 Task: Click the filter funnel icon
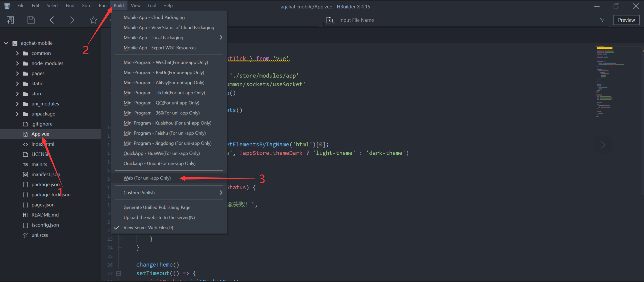[602, 20]
